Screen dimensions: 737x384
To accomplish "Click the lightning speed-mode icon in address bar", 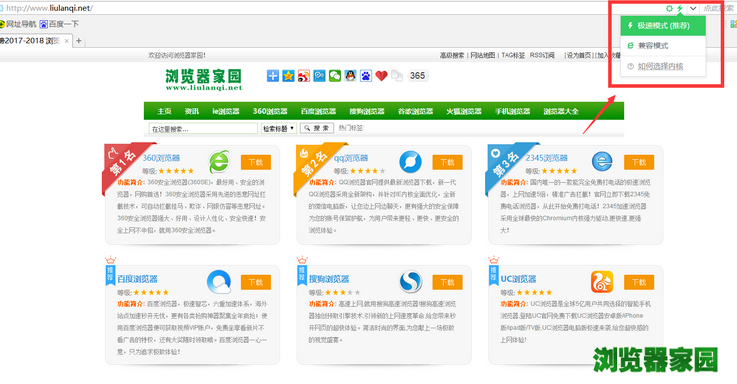I will click(680, 8).
